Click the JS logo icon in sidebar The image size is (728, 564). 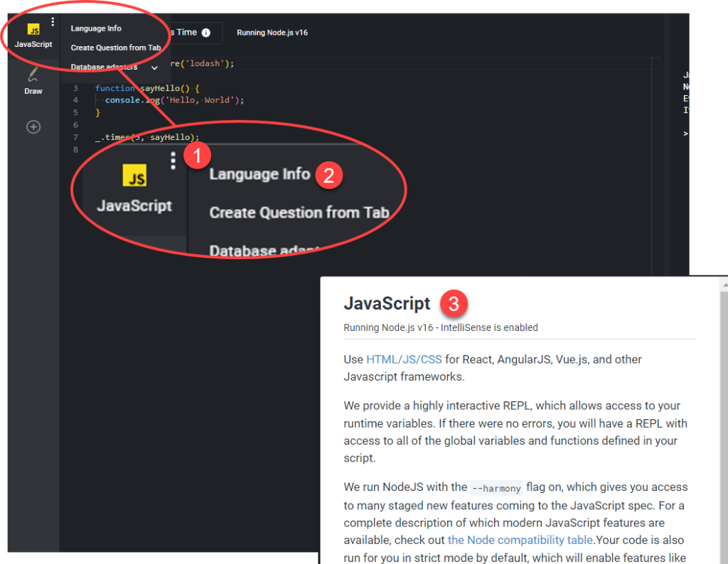click(x=33, y=29)
